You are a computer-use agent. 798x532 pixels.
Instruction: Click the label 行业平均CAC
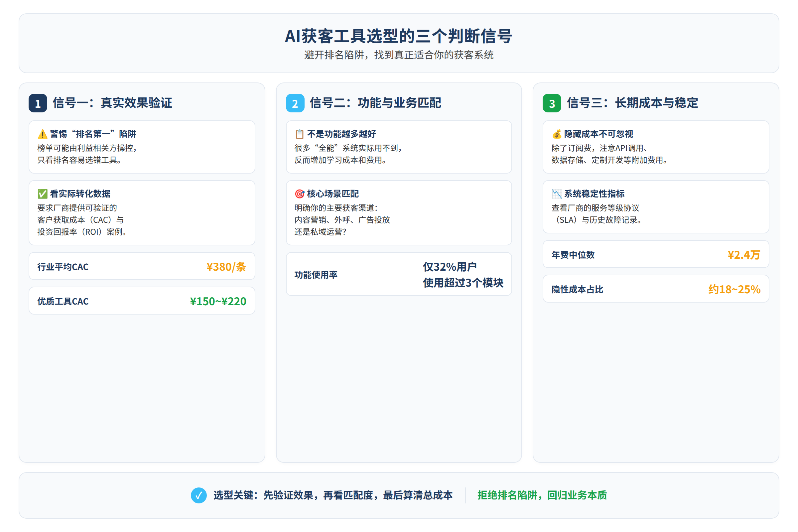click(x=63, y=267)
